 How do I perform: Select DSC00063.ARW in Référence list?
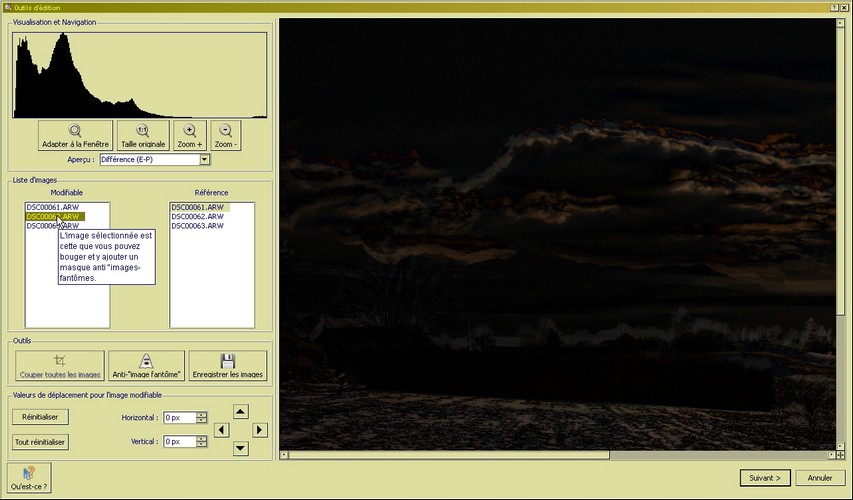[x=197, y=226]
